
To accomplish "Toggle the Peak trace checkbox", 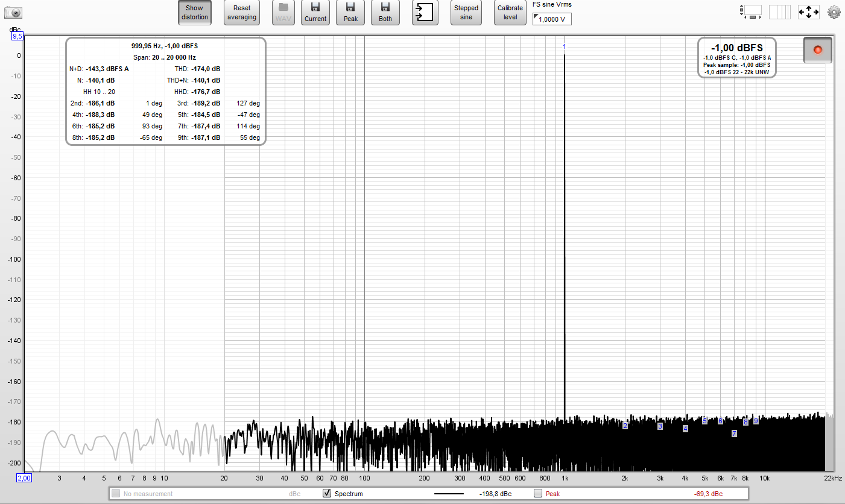I will (538, 493).
